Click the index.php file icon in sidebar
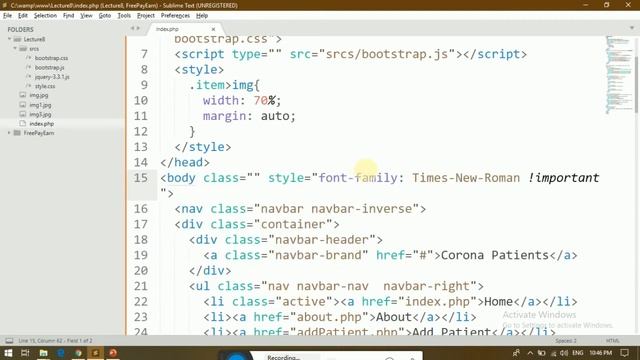The image size is (640, 360). pos(23,124)
